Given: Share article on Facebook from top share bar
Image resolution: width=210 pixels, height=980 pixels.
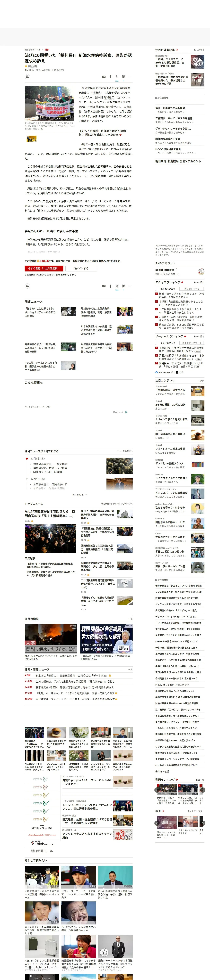Looking at the screenshot, I should (111, 77).
